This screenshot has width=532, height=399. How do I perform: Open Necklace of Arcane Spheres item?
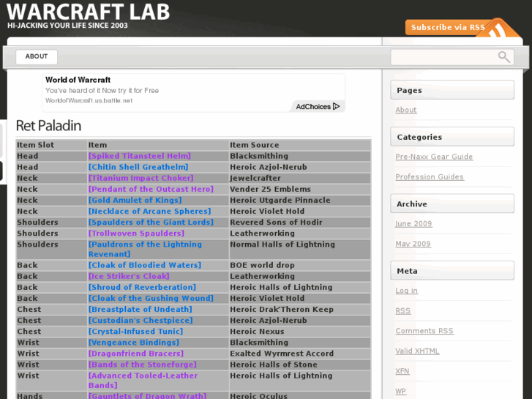click(149, 212)
